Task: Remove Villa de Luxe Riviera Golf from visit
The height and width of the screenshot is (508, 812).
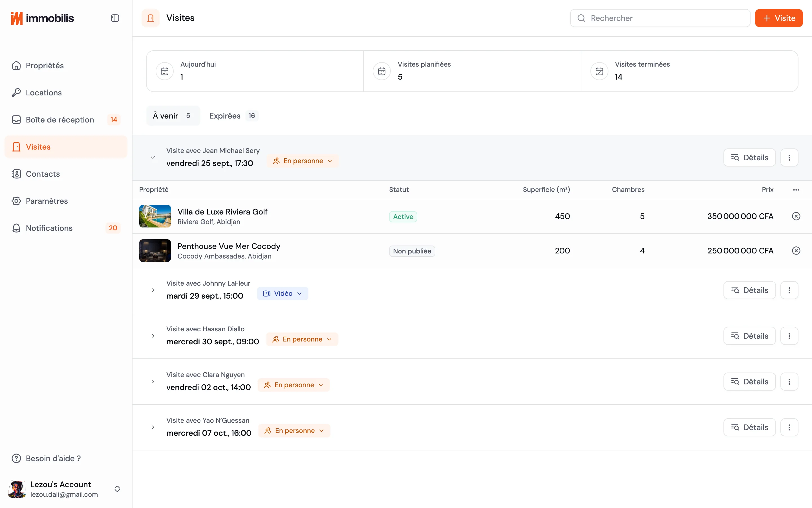Action: click(x=796, y=216)
